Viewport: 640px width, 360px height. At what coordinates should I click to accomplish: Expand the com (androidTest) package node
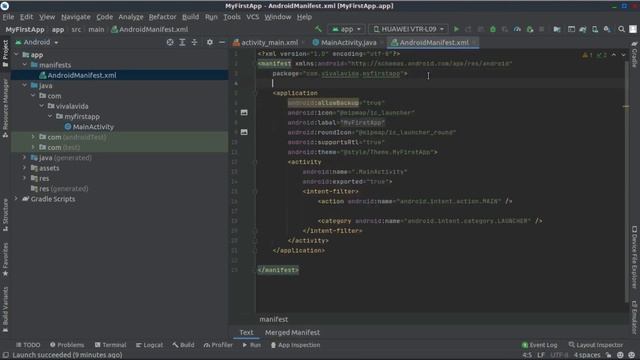[x=33, y=137]
